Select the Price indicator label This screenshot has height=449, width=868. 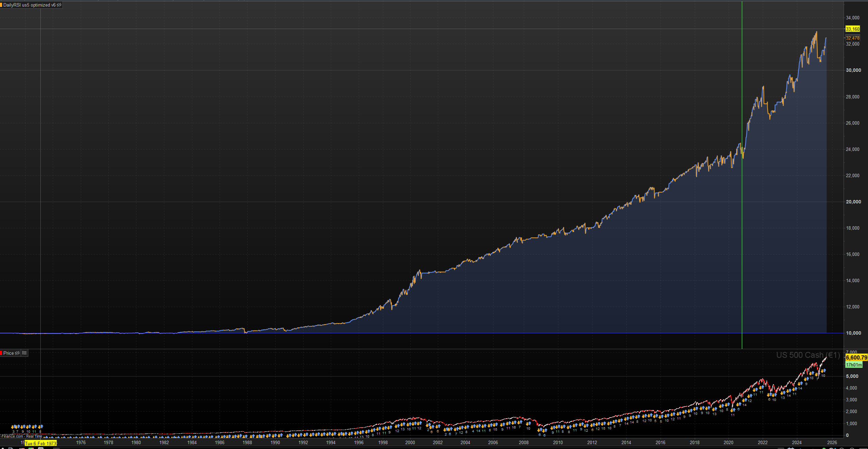pos(9,353)
